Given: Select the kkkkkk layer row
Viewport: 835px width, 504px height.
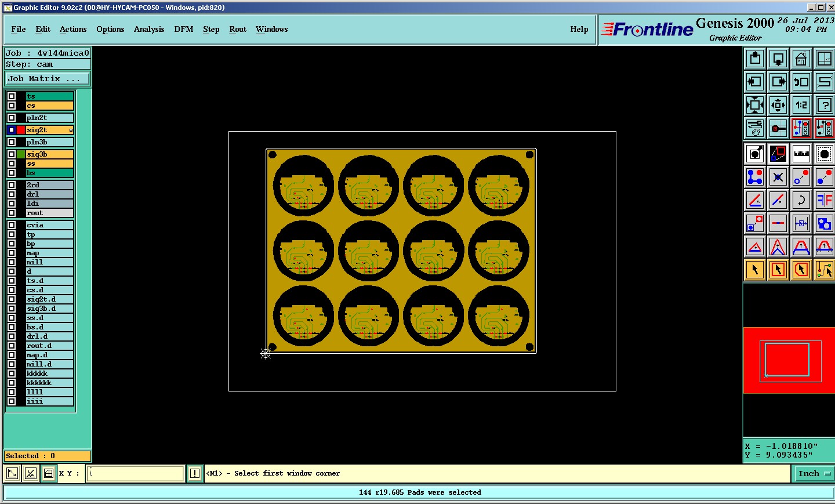Looking at the screenshot, I should click(x=50, y=383).
